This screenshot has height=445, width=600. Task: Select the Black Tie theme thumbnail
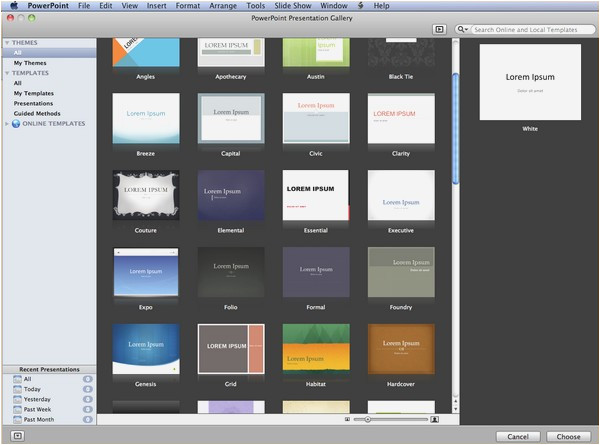coord(401,52)
